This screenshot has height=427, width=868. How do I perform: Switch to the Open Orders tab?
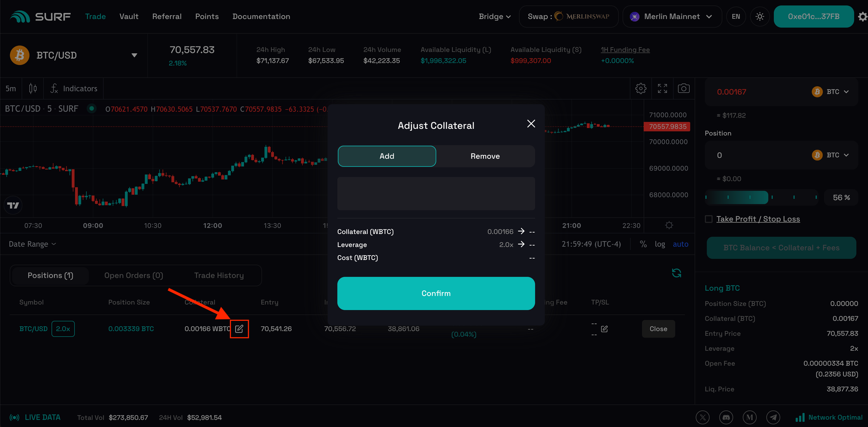(x=134, y=275)
